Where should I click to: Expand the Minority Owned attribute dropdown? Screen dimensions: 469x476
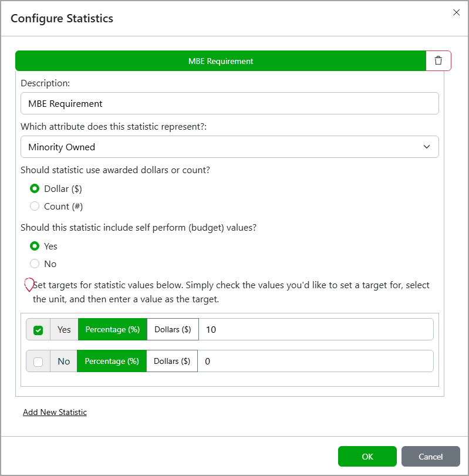pyautogui.click(x=230, y=147)
